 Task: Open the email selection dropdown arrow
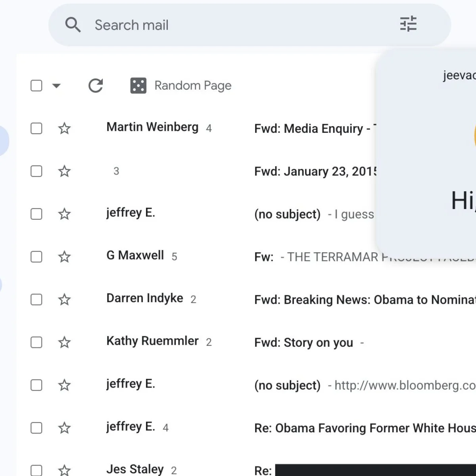pyautogui.click(x=57, y=85)
